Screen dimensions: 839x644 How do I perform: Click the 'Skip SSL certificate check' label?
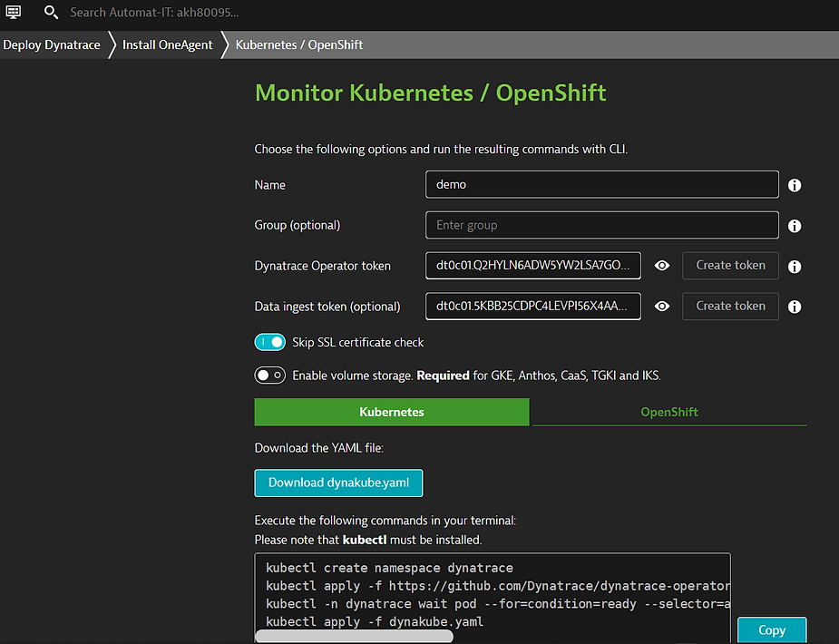[x=358, y=342]
